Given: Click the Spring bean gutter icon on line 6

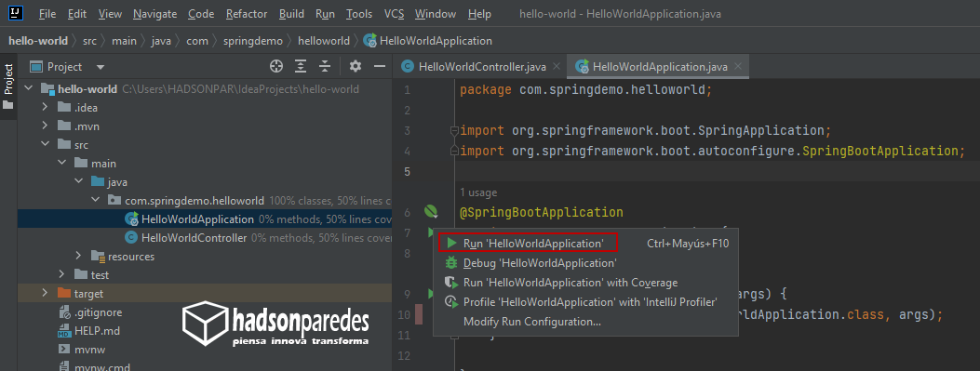Looking at the screenshot, I should (431, 212).
